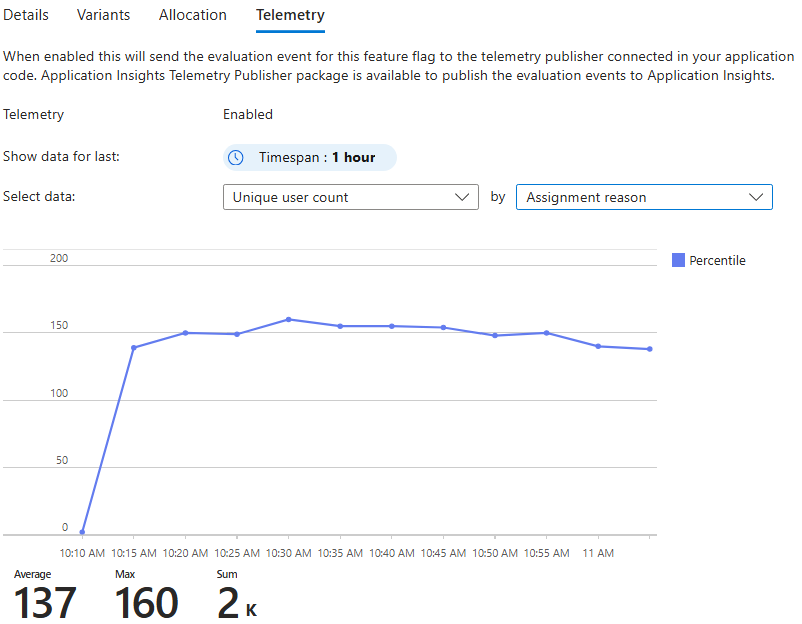Screen dimensions: 802x624
Task: Open the Timespan 1 hour filter
Action: tap(308, 157)
